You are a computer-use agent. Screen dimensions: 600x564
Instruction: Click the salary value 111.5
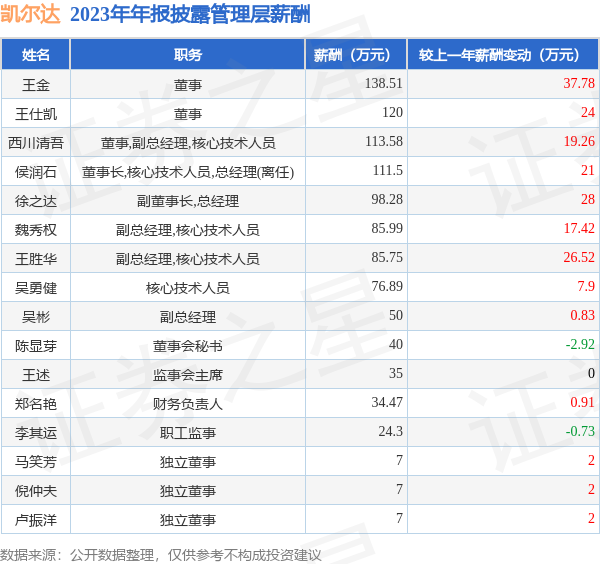tap(388, 170)
